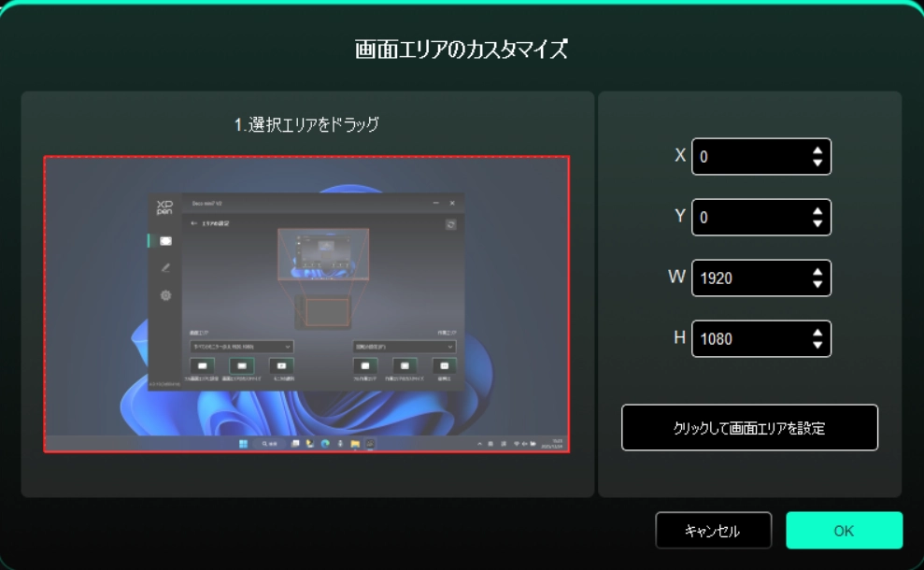
Task: Open the Windows Start menu on the taskbar
Action: click(x=244, y=442)
